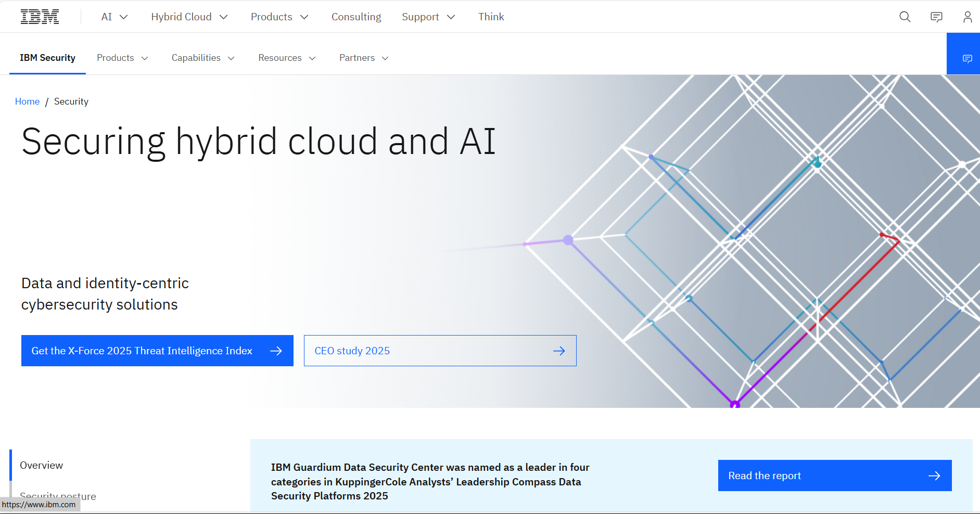Open Consulting in the top navigation

tap(356, 17)
